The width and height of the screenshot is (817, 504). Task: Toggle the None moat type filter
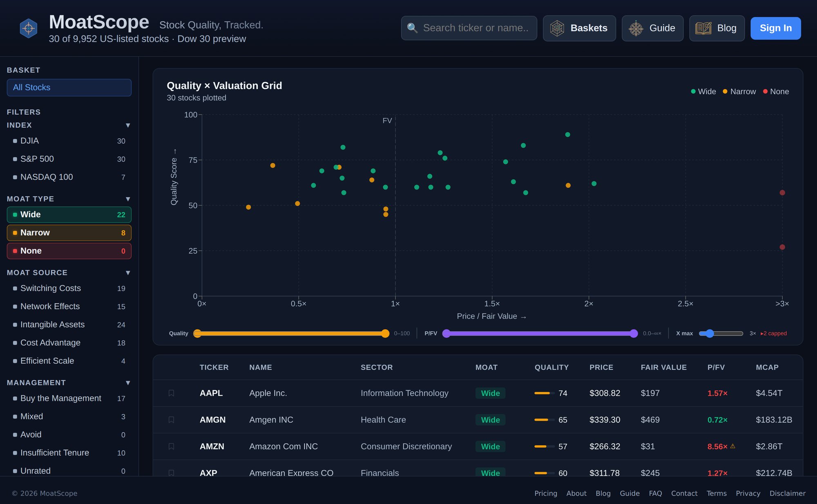[x=69, y=251]
